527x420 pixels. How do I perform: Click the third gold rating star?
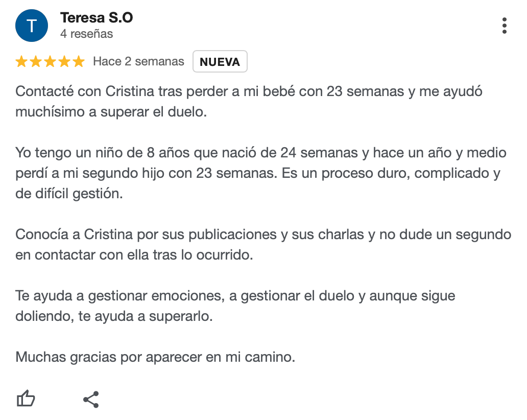[50, 62]
